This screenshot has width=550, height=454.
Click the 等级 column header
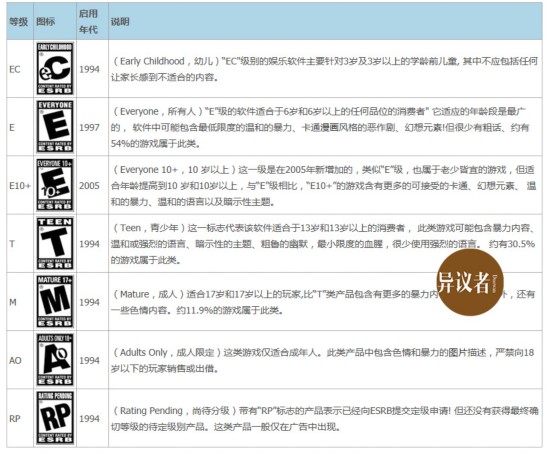[18, 22]
